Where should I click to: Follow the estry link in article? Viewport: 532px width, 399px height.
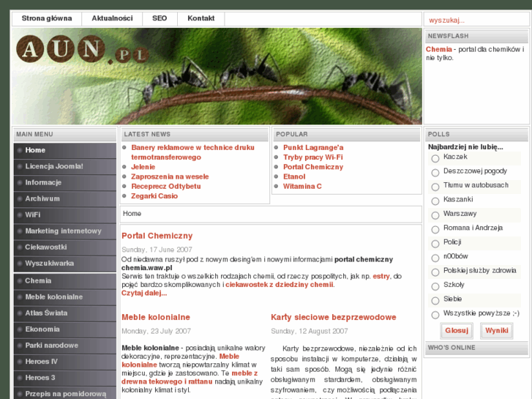(381, 277)
